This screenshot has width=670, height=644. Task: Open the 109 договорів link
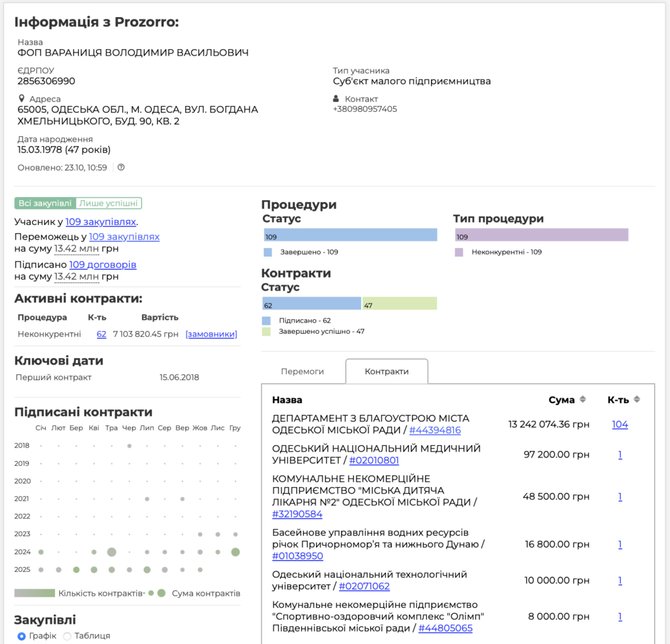point(103,265)
